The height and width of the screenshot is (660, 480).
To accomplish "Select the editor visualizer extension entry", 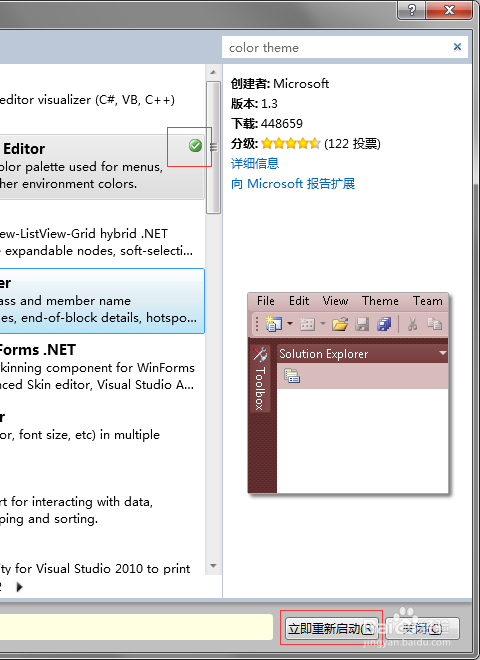I will click(102, 100).
